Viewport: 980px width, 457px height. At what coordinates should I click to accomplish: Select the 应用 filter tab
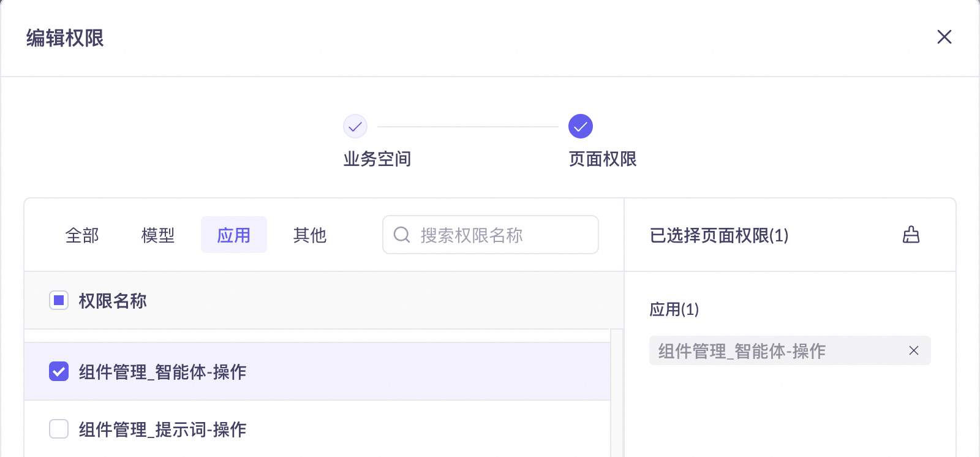(x=234, y=235)
